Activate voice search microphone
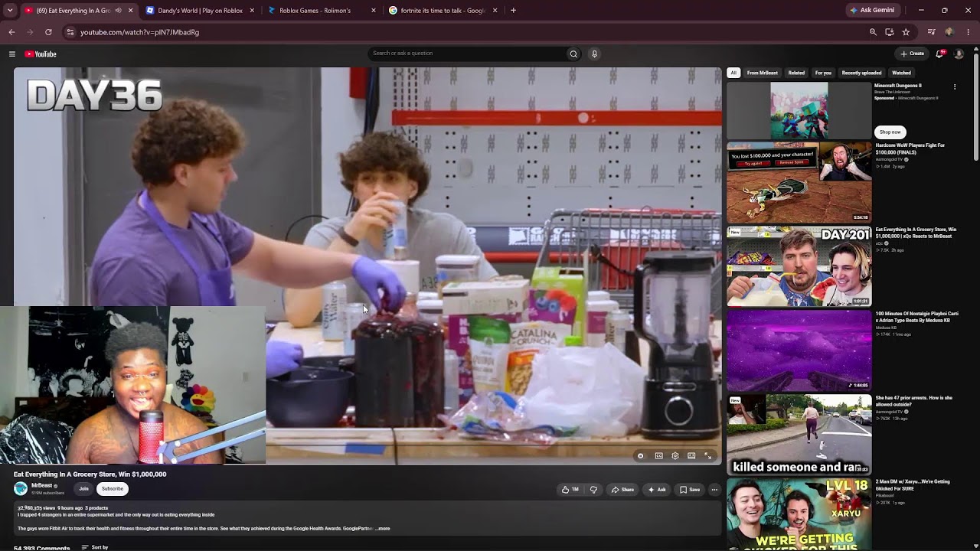Viewport: 980px width, 551px height. (594, 54)
